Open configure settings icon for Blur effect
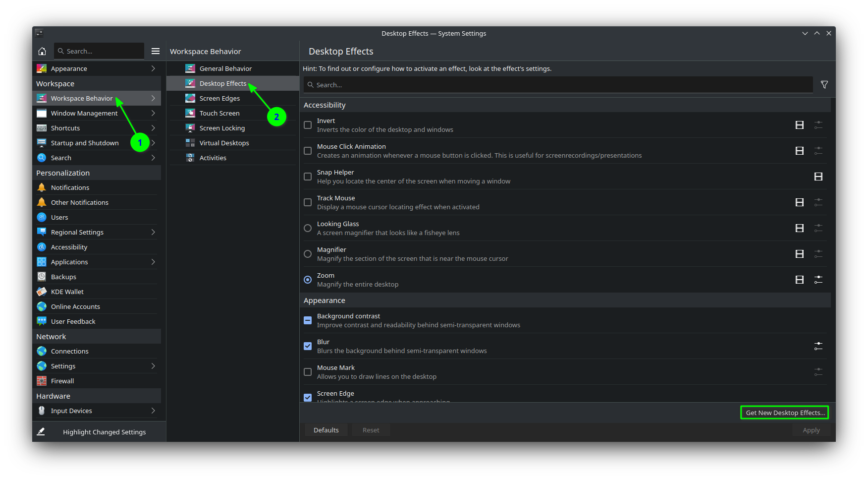 pos(818,346)
